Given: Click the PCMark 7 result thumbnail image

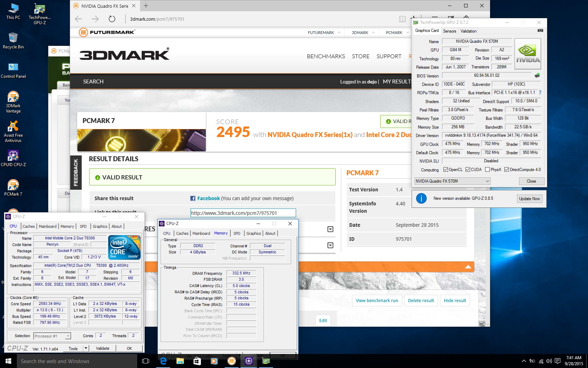Looking at the screenshot, I should tap(141, 140).
